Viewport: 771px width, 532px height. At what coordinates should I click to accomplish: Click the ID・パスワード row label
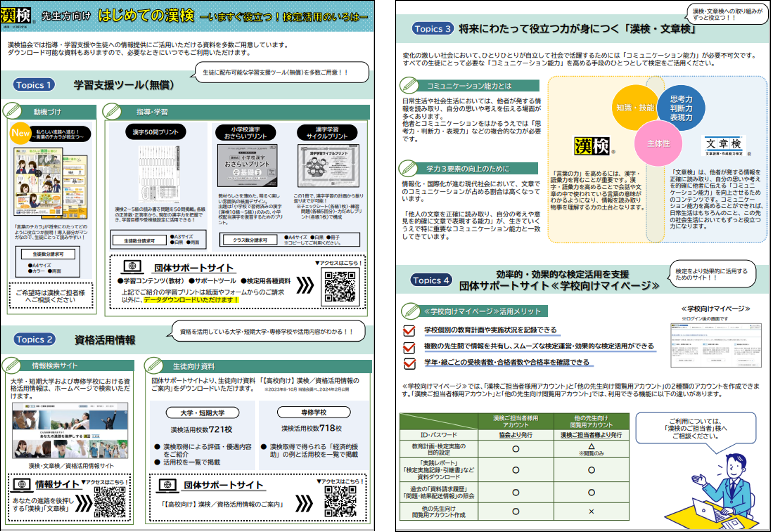coord(439,435)
